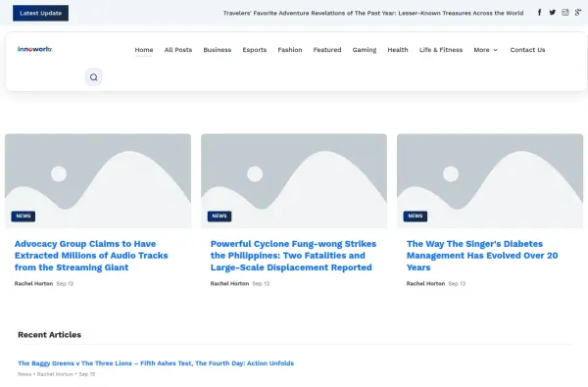The width and height of the screenshot is (588, 387).
Task: Select the Esports menu item
Action: click(x=254, y=50)
